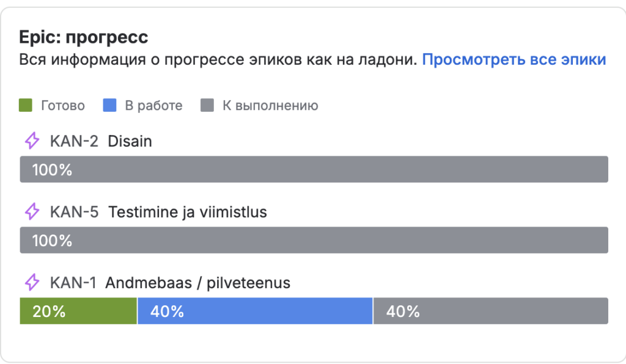Open the Andmebaas / pilveteenus epic

[197, 283]
